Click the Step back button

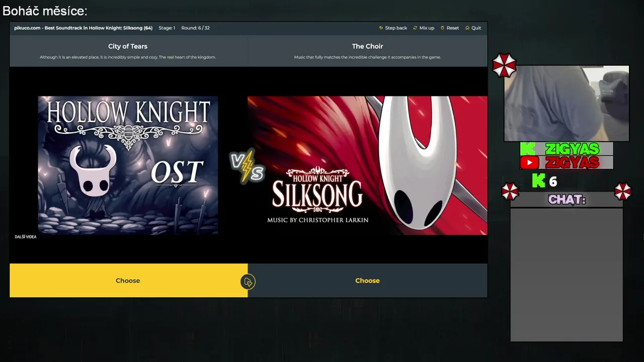pyautogui.click(x=393, y=28)
